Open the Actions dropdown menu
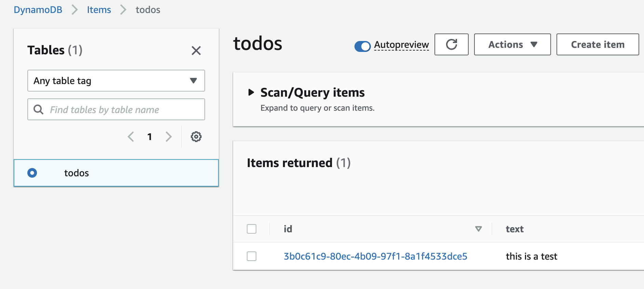Screen dimensions: 644x289 pyautogui.click(x=512, y=44)
